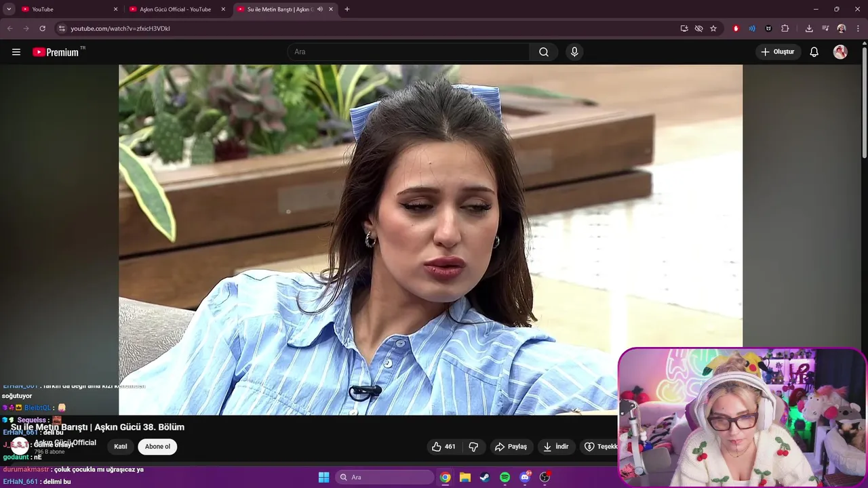This screenshot has width=868, height=488.
Task: Open the Chrome extensions puzzle menu
Action: pyautogui.click(x=785, y=28)
